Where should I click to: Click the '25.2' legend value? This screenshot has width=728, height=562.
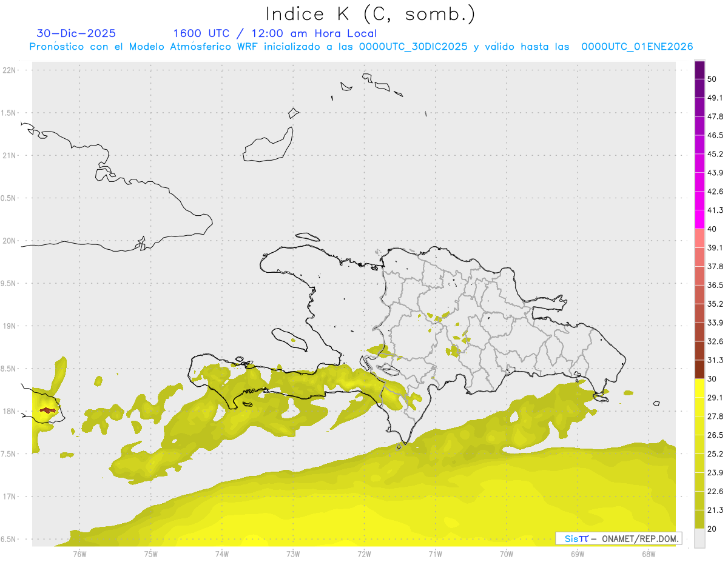pyautogui.click(x=715, y=454)
